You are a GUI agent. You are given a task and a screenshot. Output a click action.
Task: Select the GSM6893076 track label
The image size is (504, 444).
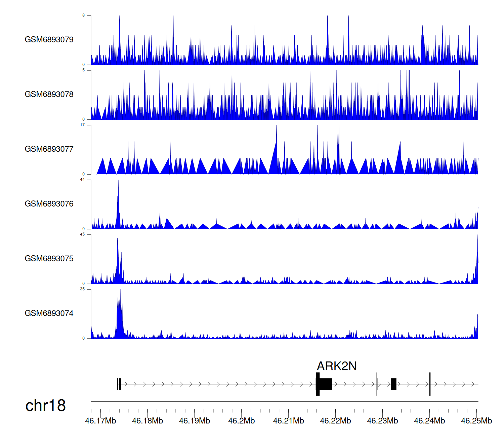[49, 204]
